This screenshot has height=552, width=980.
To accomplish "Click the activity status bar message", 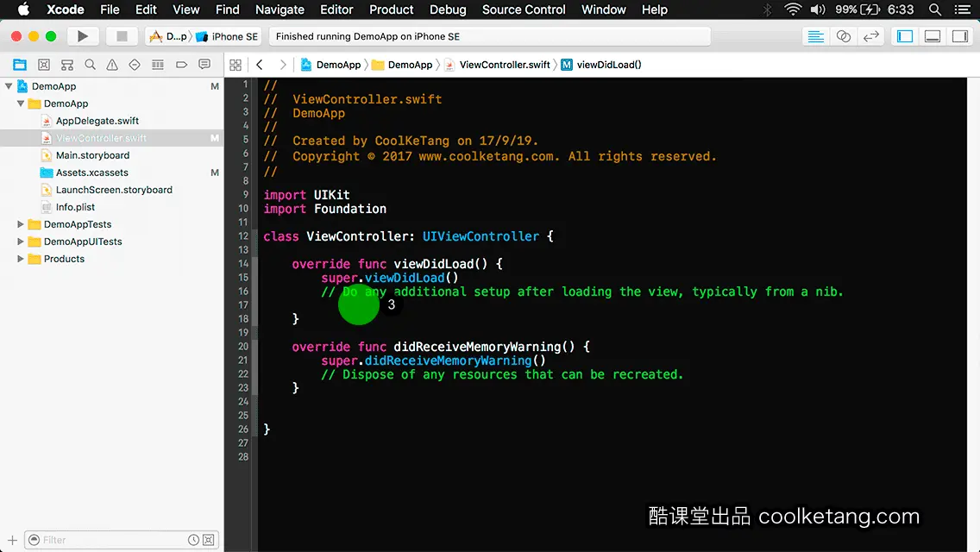I will pyautogui.click(x=367, y=36).
